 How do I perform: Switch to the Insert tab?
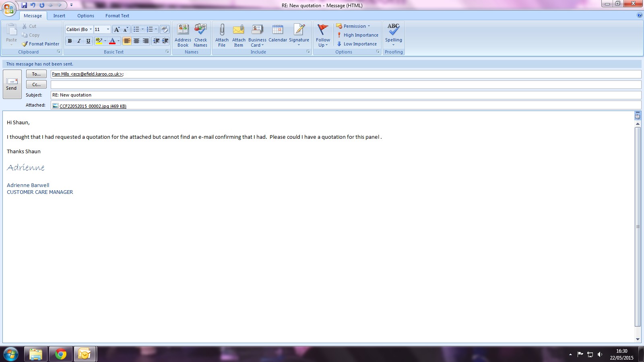click(59, 16)
